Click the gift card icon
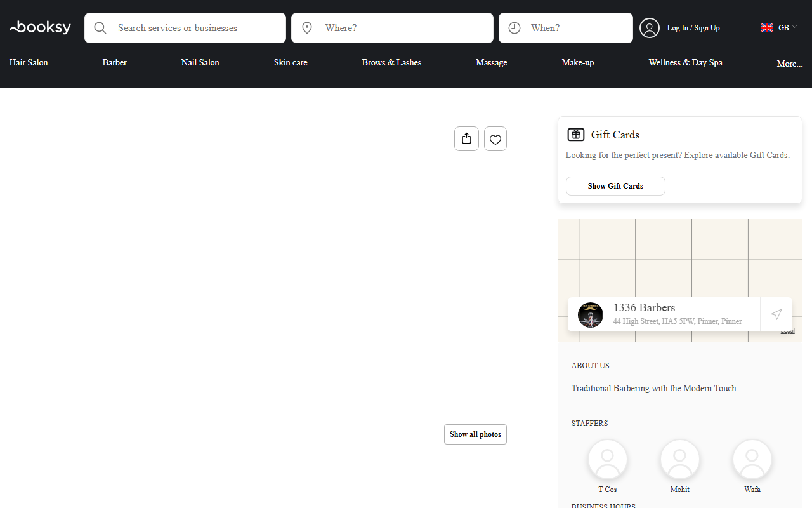The width and height of the screenshot is (812, 508). pyautogui.click(x=575, y=135)
